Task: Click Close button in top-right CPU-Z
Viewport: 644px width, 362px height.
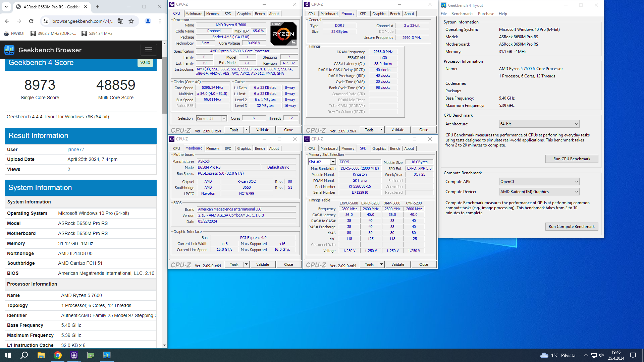Action: coord(424,130)
